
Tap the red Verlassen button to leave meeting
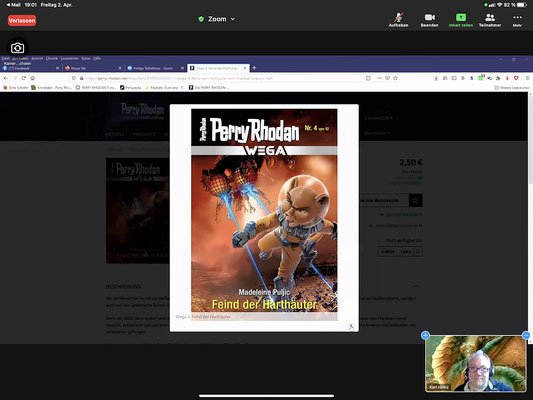22,20
